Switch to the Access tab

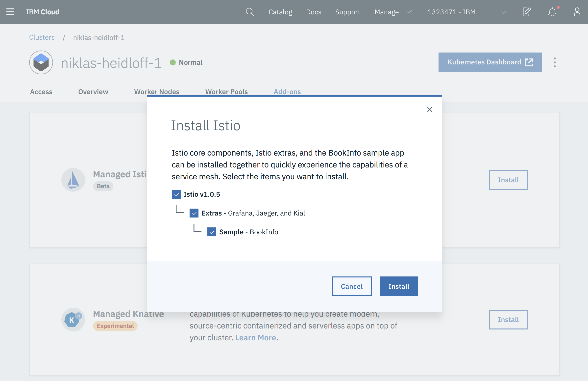tap(41, 92)
